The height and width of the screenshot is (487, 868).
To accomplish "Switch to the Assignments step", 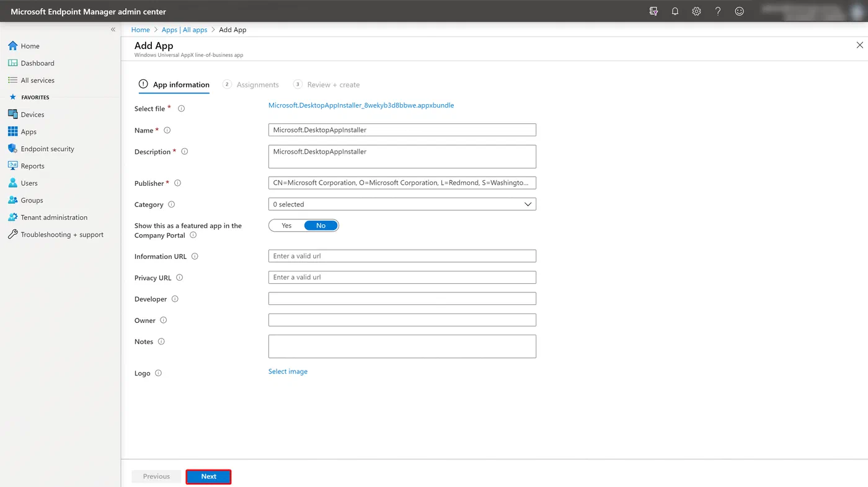I will point(251,85).
